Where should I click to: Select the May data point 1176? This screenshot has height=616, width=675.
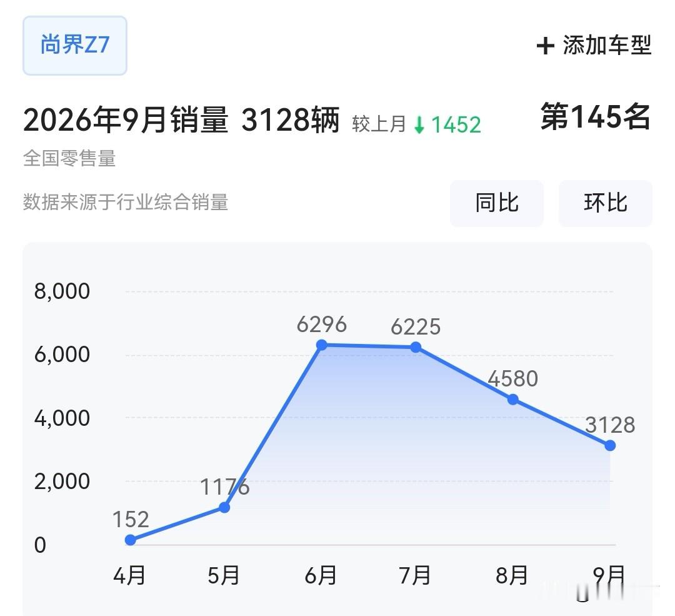224,507
